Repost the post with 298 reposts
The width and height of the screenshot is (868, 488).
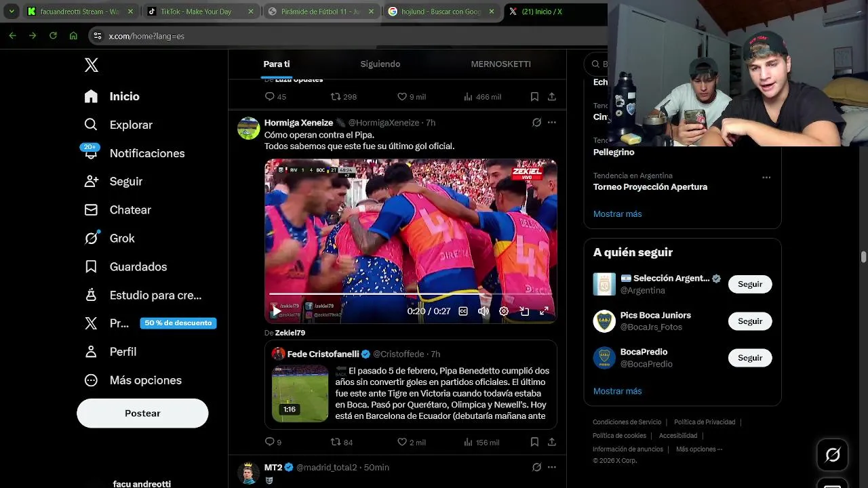point(343,97)
